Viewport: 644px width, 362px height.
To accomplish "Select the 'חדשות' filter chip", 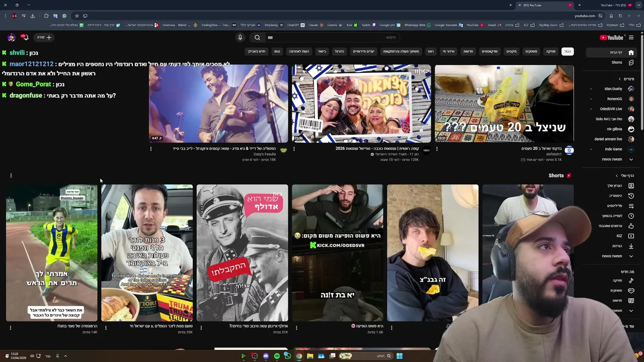I will (x=468, y=51).
